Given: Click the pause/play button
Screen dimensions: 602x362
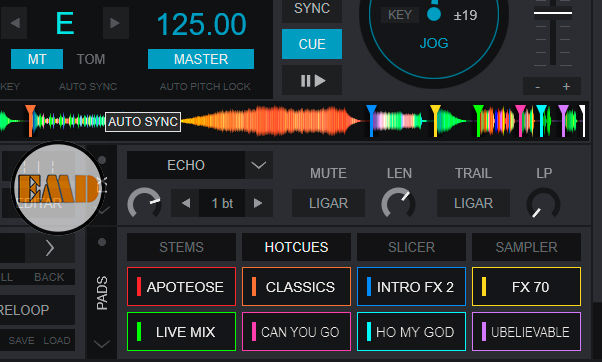Looking at the screenshot, I should 312,81.
